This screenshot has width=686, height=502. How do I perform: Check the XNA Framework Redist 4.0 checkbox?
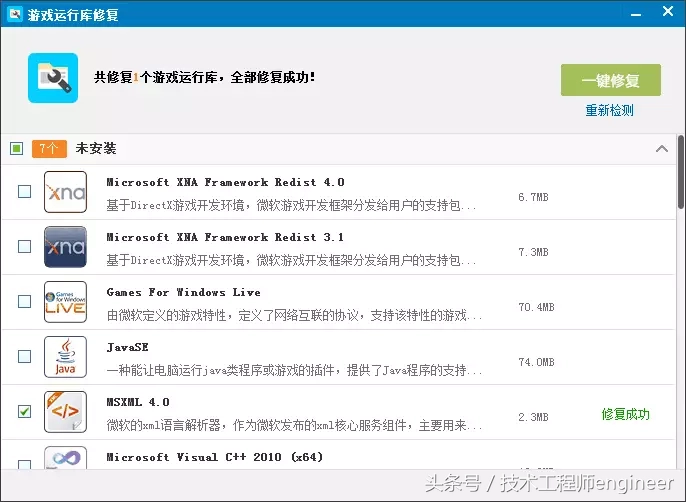tap(24, 191)
